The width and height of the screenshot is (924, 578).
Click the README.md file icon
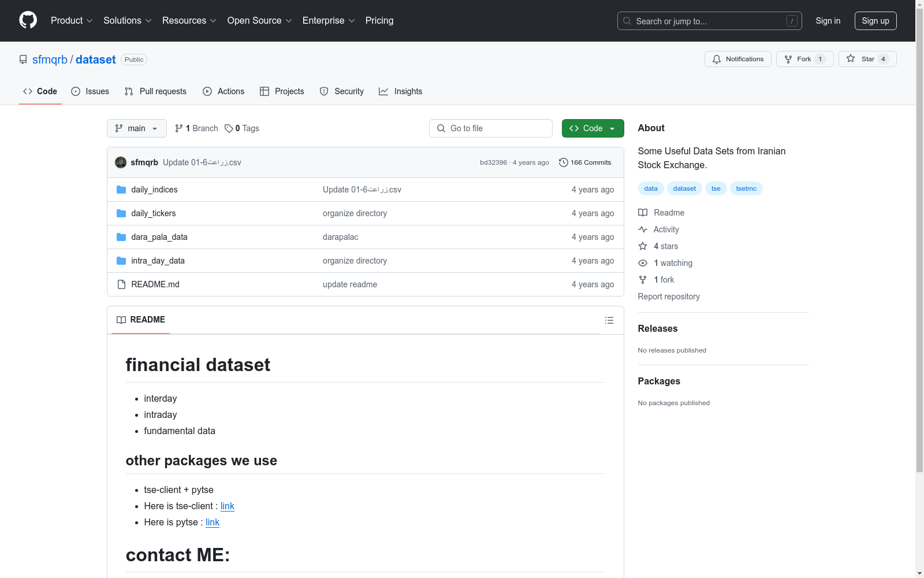coord(121,284)
